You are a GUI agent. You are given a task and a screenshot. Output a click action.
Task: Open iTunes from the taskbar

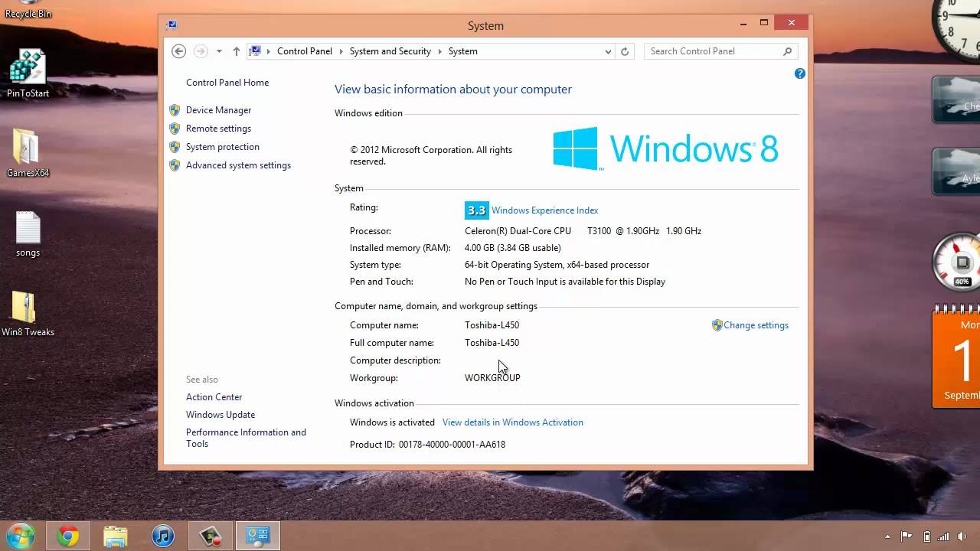(163, 536)
